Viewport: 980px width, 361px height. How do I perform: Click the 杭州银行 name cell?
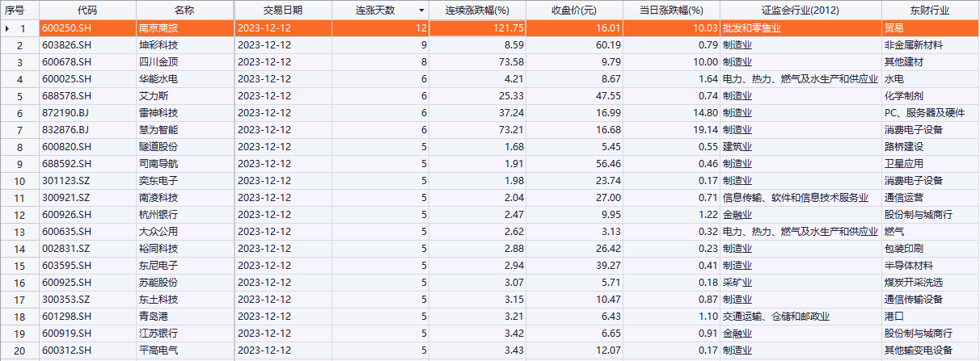[x=158, y=215]
